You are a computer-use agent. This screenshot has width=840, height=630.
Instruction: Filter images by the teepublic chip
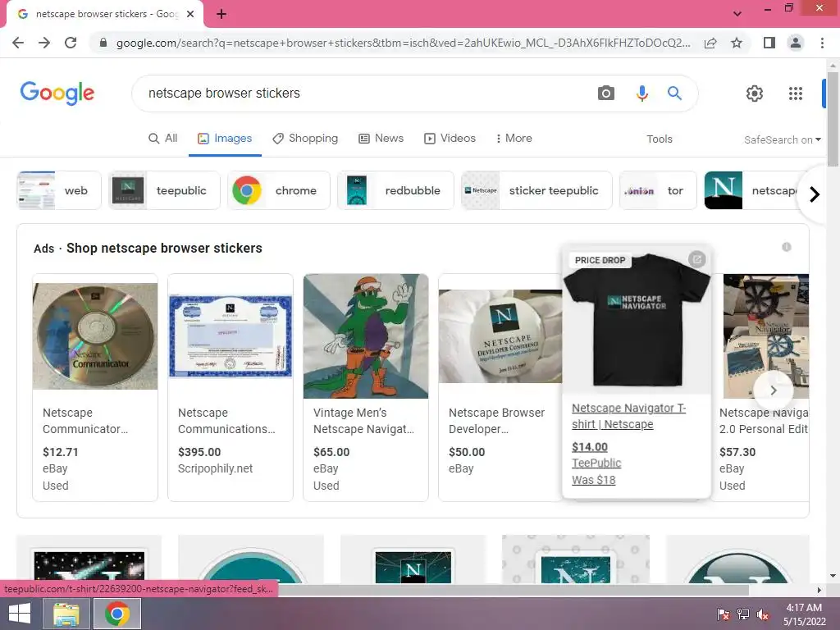(164, 190)
